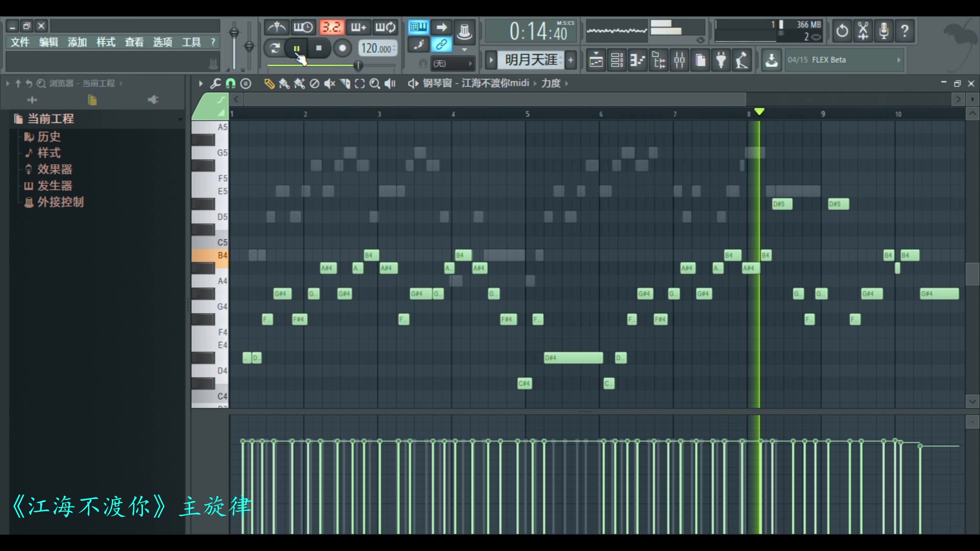980x551 pixels.
Task: Click plus button to add new pattern
Action: tap(571, 60)
